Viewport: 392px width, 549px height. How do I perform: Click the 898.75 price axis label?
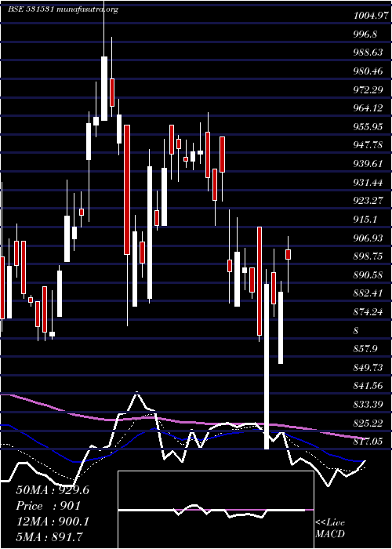point(368,256)
